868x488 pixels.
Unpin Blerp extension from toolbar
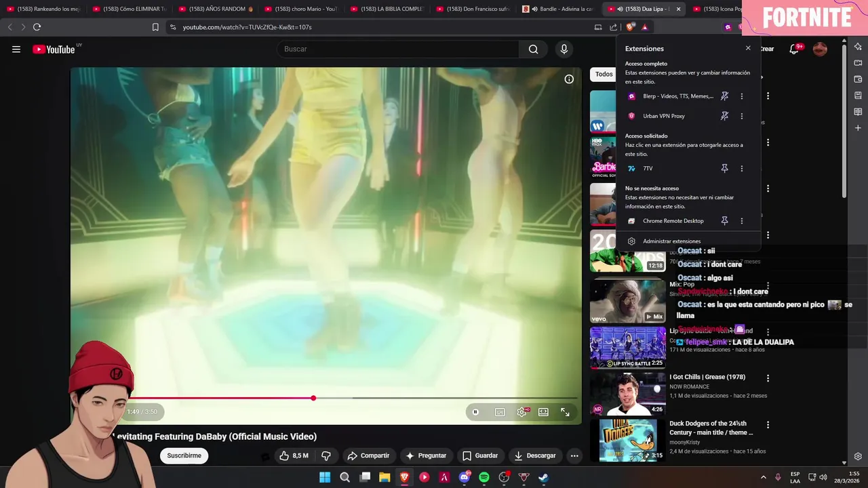724,96
